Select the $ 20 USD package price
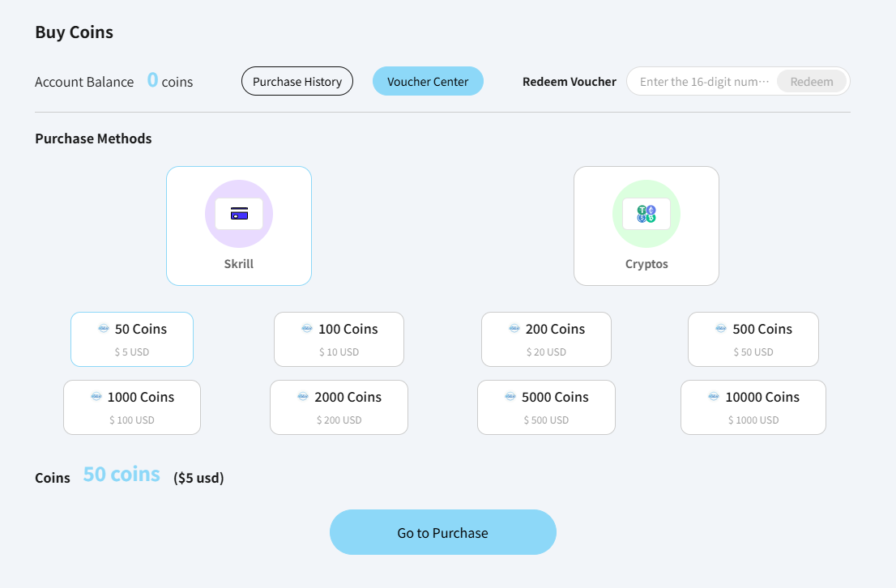896x588 pixels. 546,352
